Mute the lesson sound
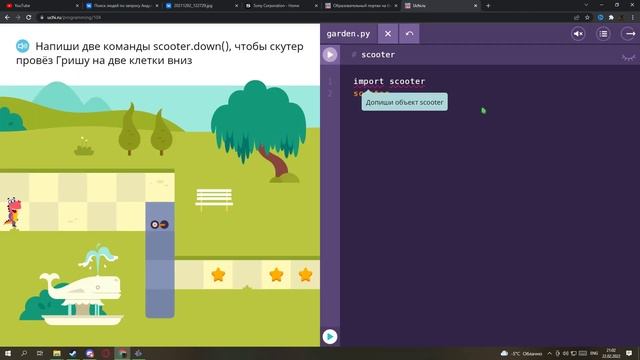 [x=578, y=34]
